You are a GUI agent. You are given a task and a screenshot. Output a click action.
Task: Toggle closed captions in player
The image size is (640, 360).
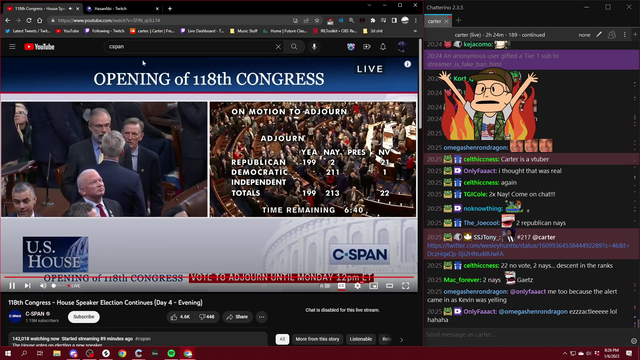(x=342, y=286)
